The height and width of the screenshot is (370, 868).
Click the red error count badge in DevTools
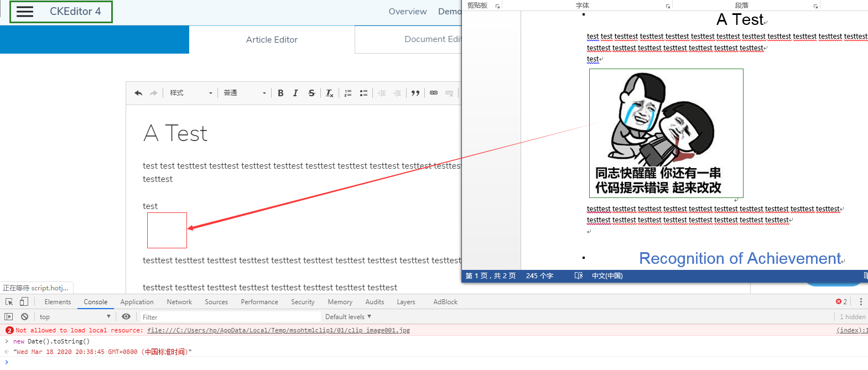(841, 302)
